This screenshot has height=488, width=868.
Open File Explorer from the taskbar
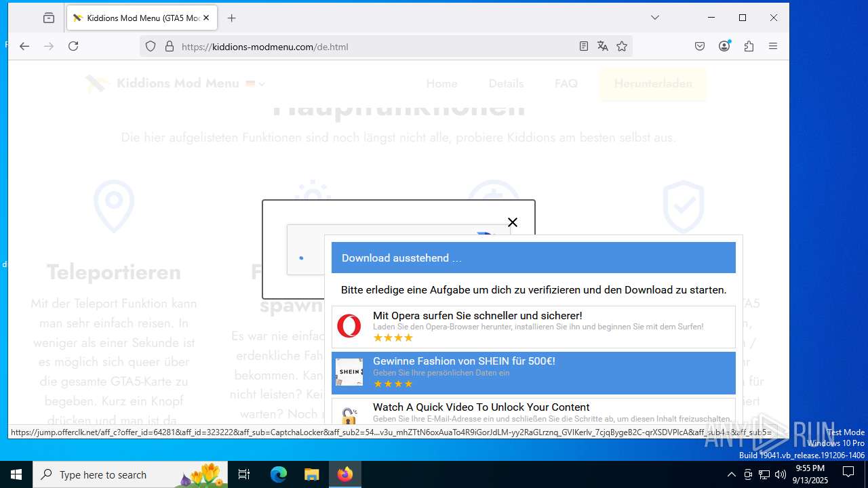pos(311,474)
